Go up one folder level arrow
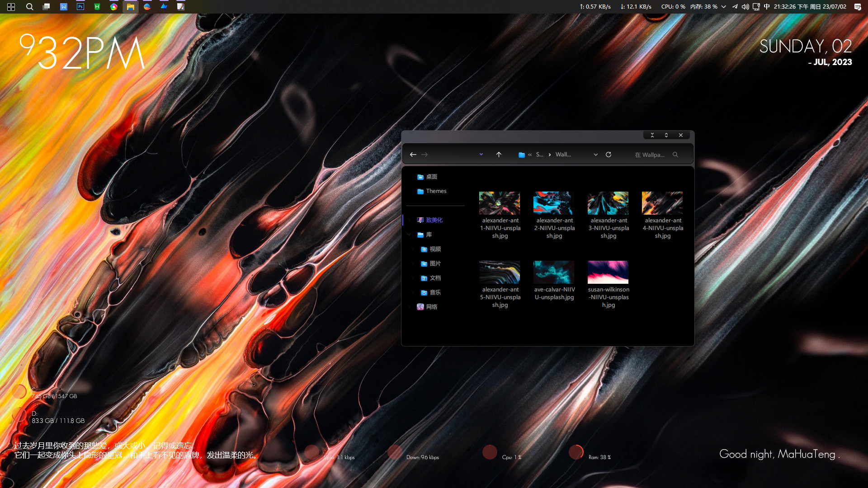 (499, 155)
